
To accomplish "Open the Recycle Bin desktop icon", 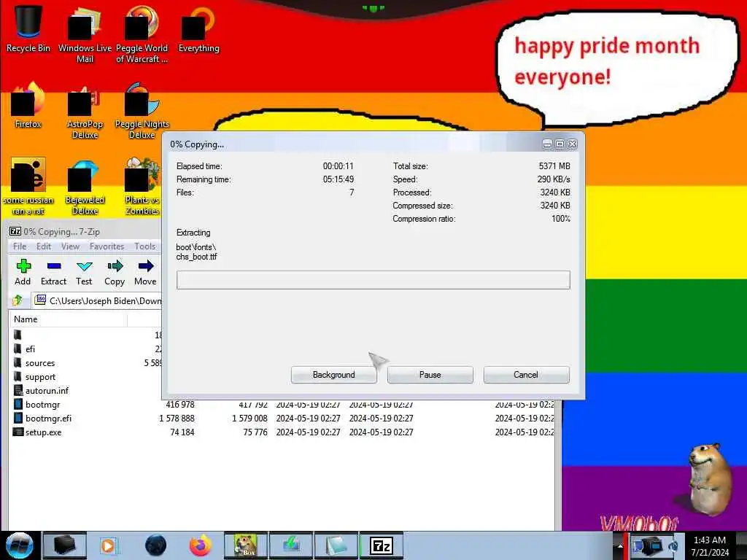I will point(28,28).
